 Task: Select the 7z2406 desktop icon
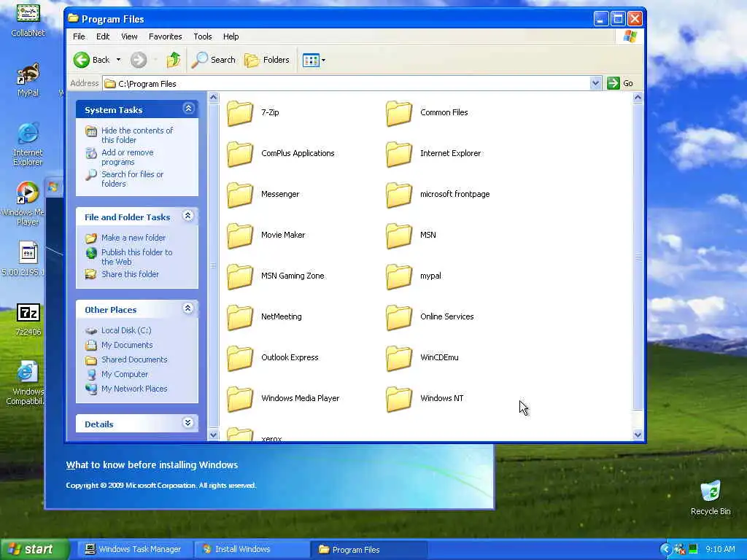click(28, 320)
